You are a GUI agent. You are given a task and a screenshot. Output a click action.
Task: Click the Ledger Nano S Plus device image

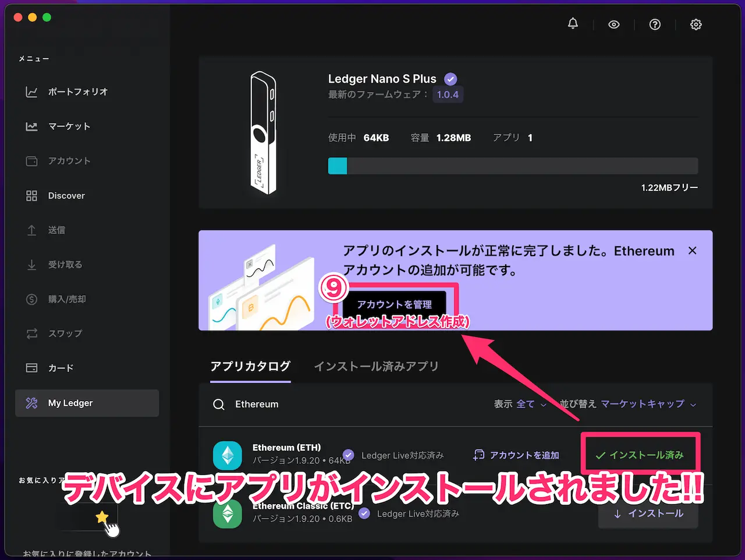(x=263, y=133)
